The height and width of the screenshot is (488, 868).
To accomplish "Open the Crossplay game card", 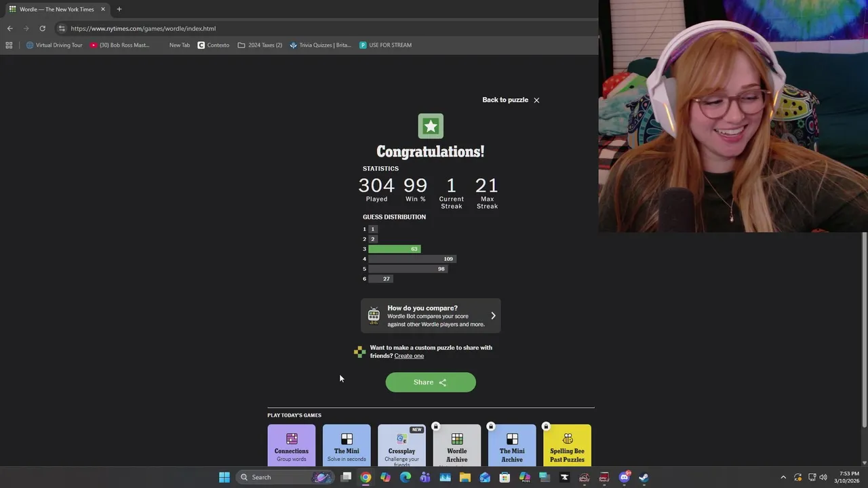I will [401, 445].
